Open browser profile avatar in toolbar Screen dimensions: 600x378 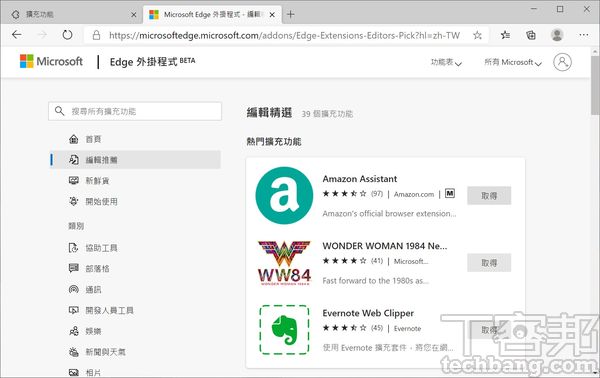point(557,35)
